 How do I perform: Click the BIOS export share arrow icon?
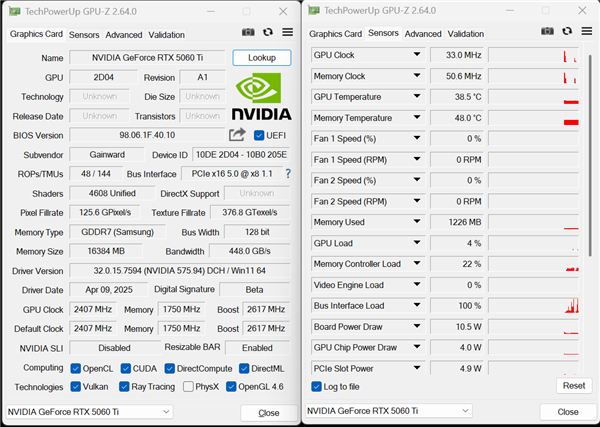(x=237, y=135)
